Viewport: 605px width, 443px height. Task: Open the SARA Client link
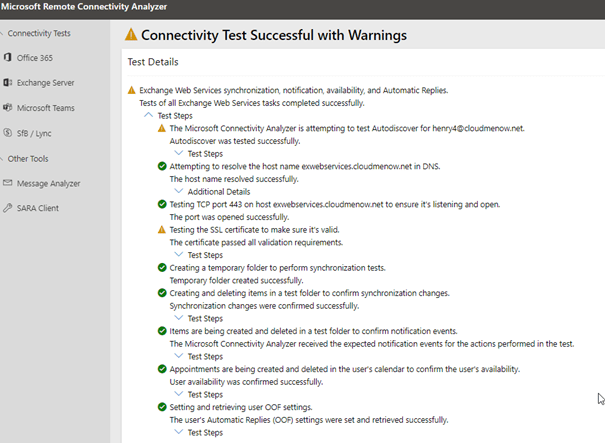point(40,208)
